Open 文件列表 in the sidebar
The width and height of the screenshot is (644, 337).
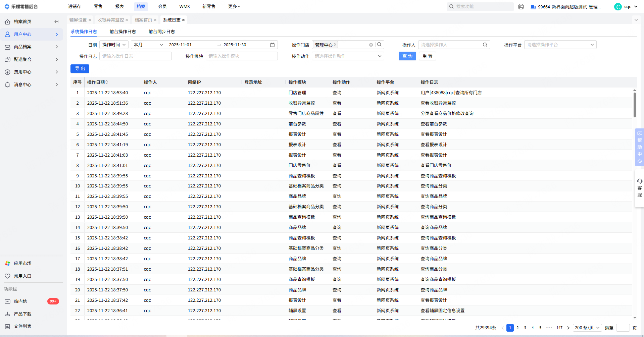pyautogui.click(x=22, y=327)
